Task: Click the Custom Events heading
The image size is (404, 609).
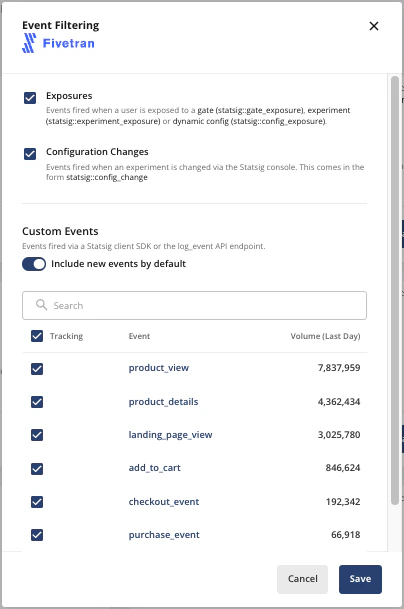Action: (x=60, y=231)
